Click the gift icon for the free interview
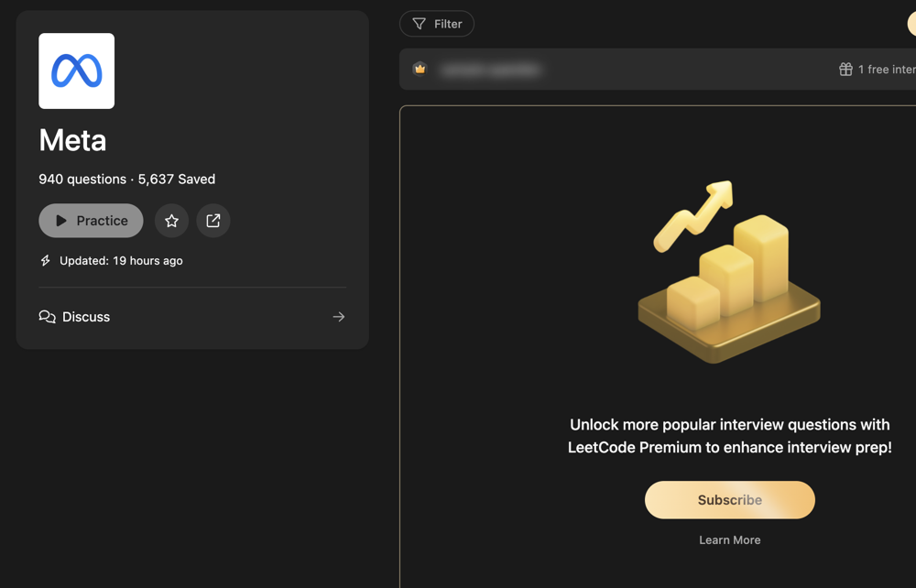The height and width of the screenshot is (588, 916). pyautogui.click(x=845, y=70)
